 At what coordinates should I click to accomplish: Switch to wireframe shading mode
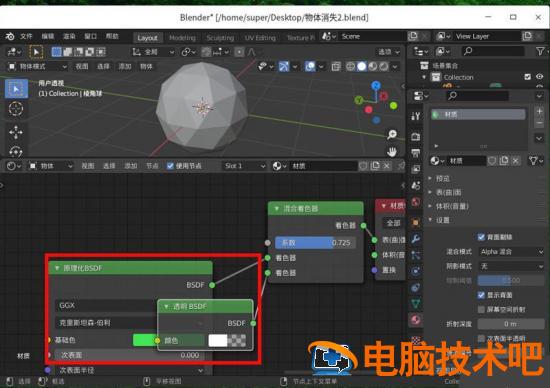click(350, 66)
